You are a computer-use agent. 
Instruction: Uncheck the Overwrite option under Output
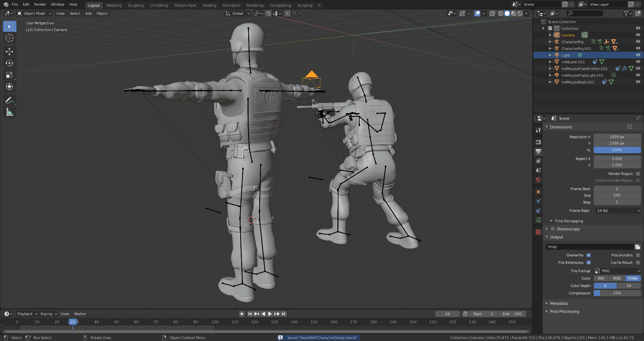[x=588, y=255]
